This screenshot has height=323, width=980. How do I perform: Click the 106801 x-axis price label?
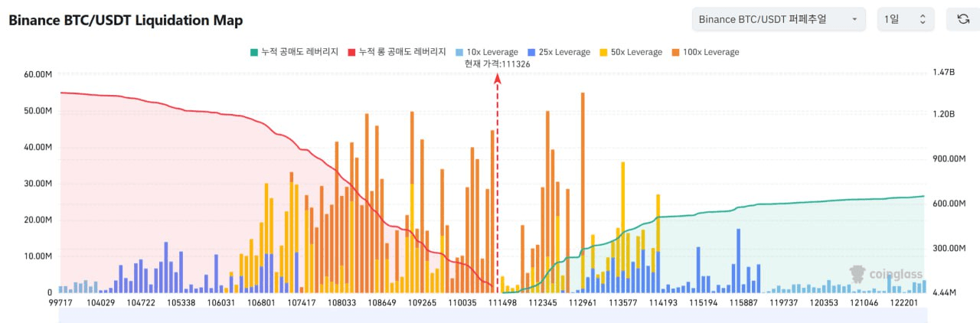coord(261,303)
